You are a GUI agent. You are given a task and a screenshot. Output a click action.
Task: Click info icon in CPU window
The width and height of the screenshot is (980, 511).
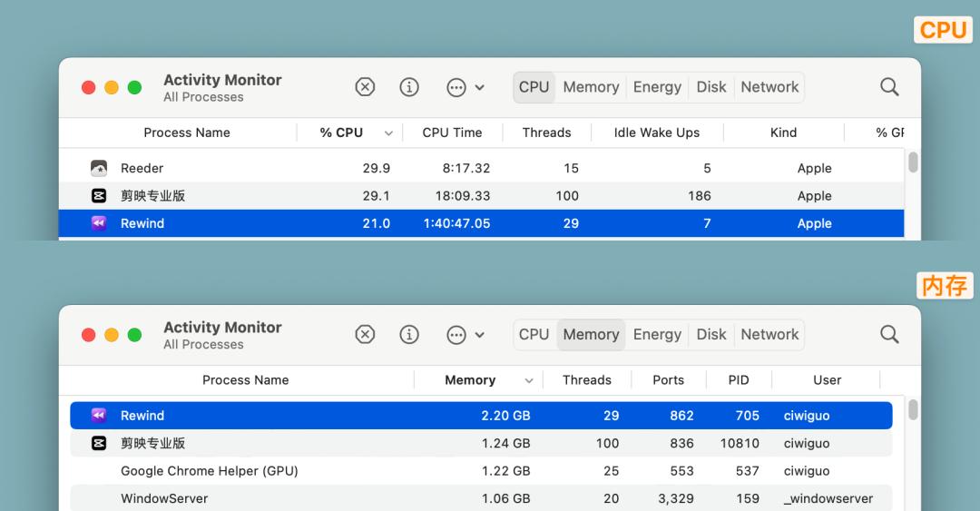(409, 87)
